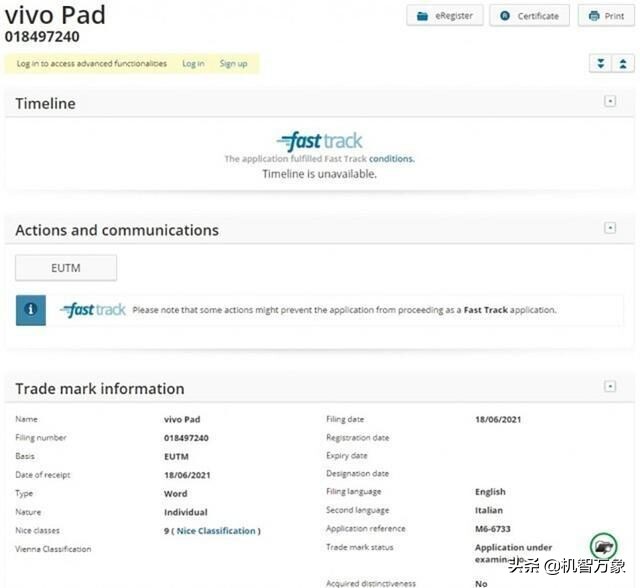This screenshot has width=640, height=588.
Task: Click the Basis value EUTM
Action: (176, 457)
